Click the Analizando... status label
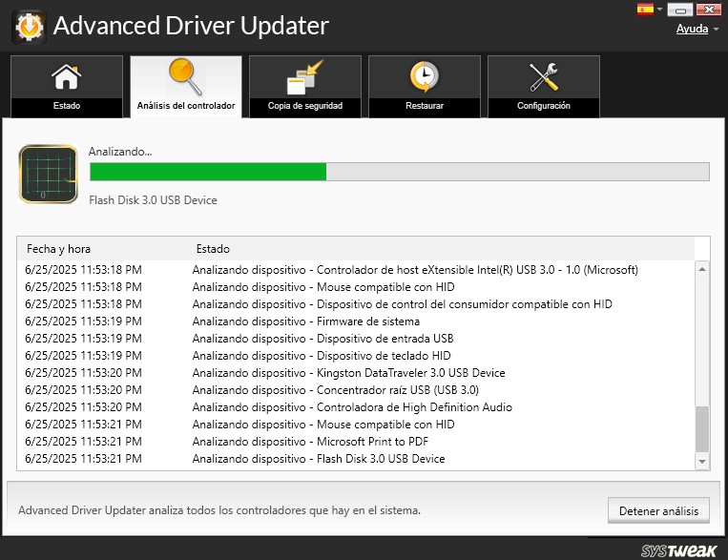Screen dimensions: 728x560 pos(120,152)
